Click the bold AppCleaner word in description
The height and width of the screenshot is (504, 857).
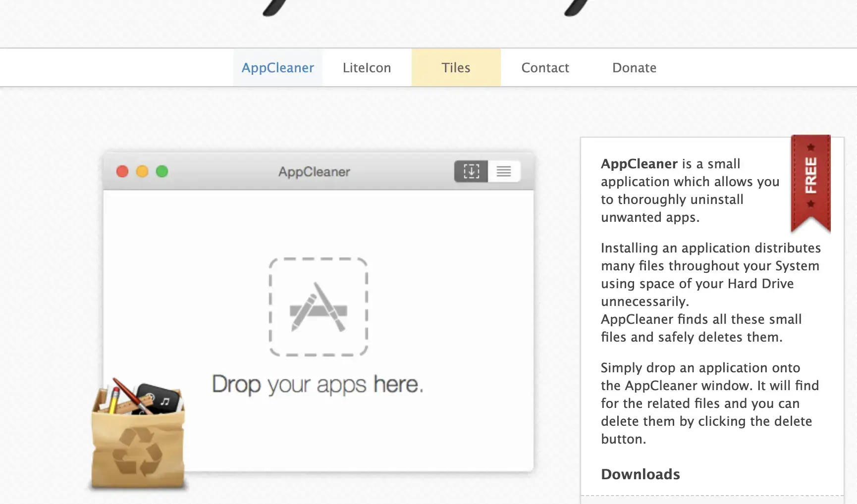click(639, 164)
